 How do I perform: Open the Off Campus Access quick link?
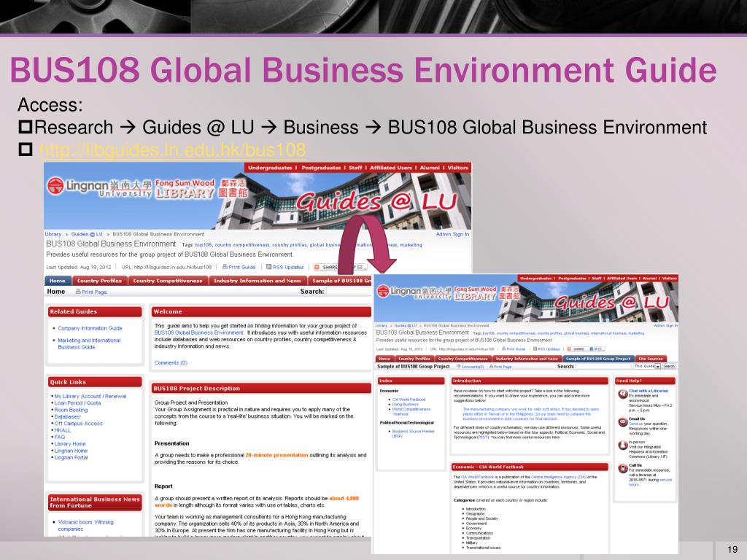(x=79, y=424)
